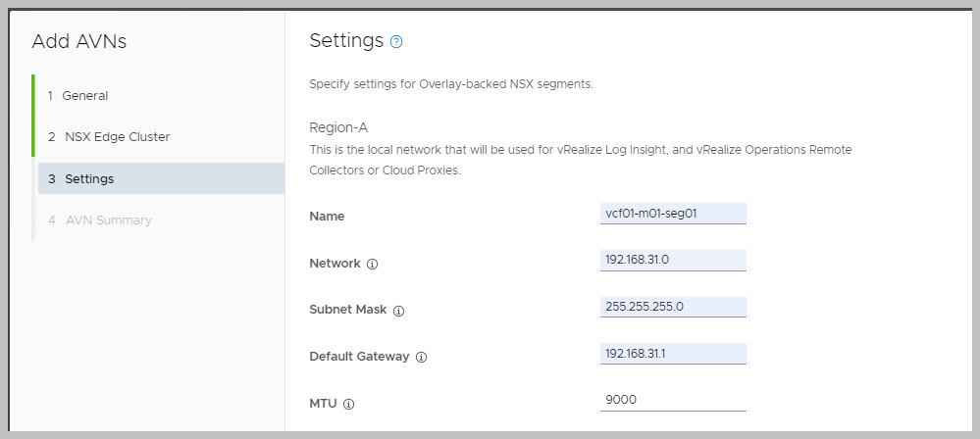Click the info icon next to Subnet Mask
This screenshot has height=439, width=980.
[398, 311]
